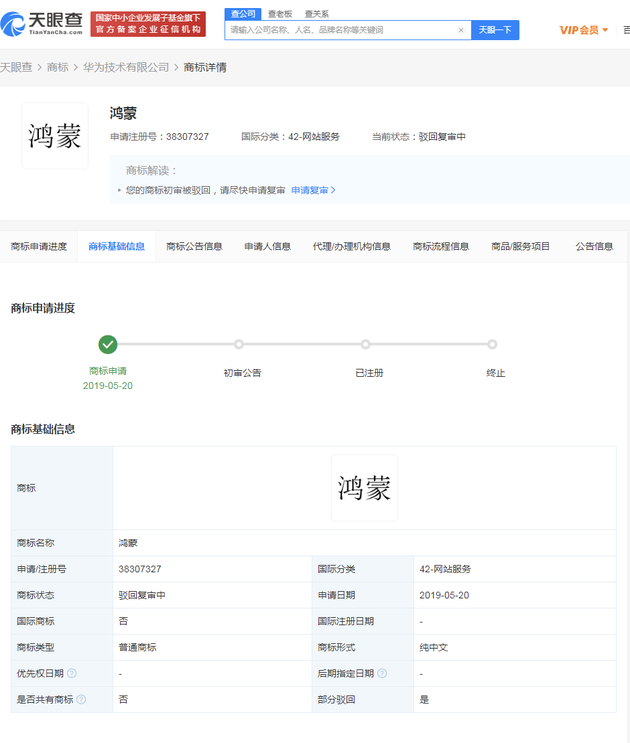Switch to 代理/办理机构信息 tab
This screenshot has width=630, height=743.
(351, 246)
